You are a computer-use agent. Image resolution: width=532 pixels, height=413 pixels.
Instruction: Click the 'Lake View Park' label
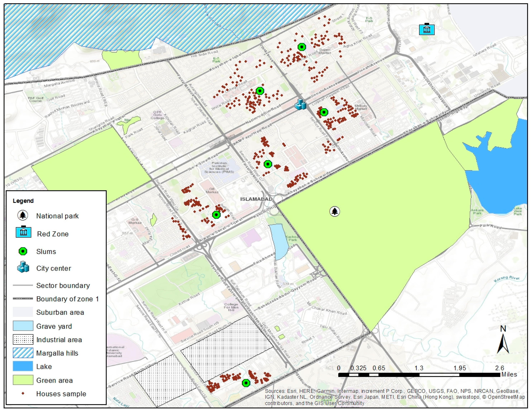[x=518, y=211]
